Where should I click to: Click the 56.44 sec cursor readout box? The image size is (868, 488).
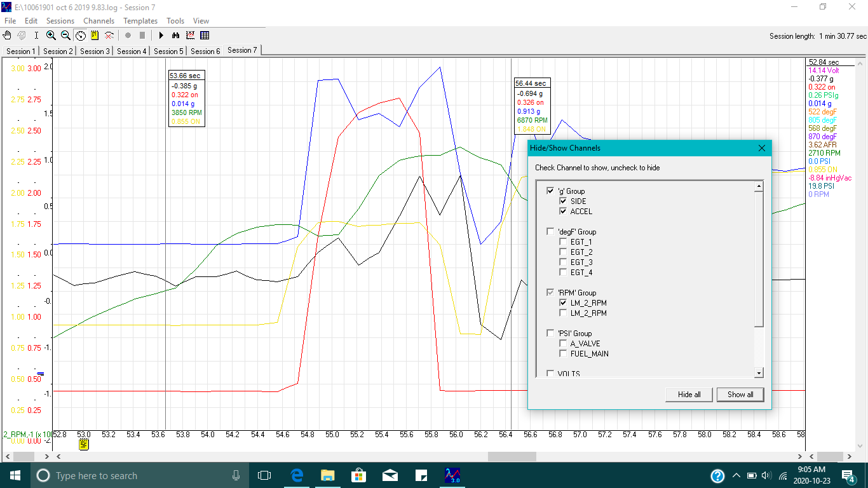point(532,107)
